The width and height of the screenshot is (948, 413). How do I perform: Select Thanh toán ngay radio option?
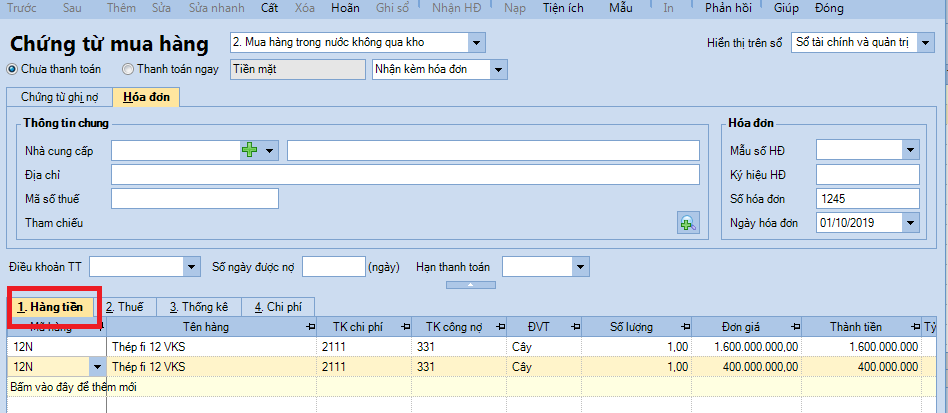(x=128, y=69)
